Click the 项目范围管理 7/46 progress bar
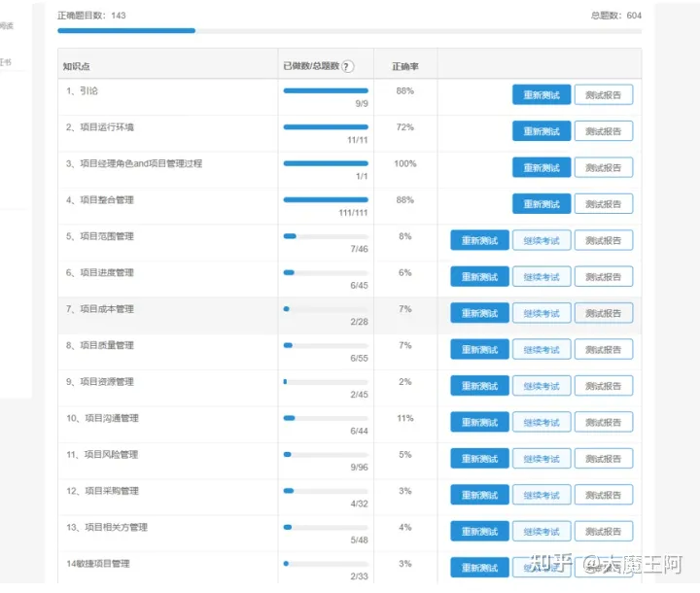The height and width of the screenshot is (593, 700). [326, 236]
